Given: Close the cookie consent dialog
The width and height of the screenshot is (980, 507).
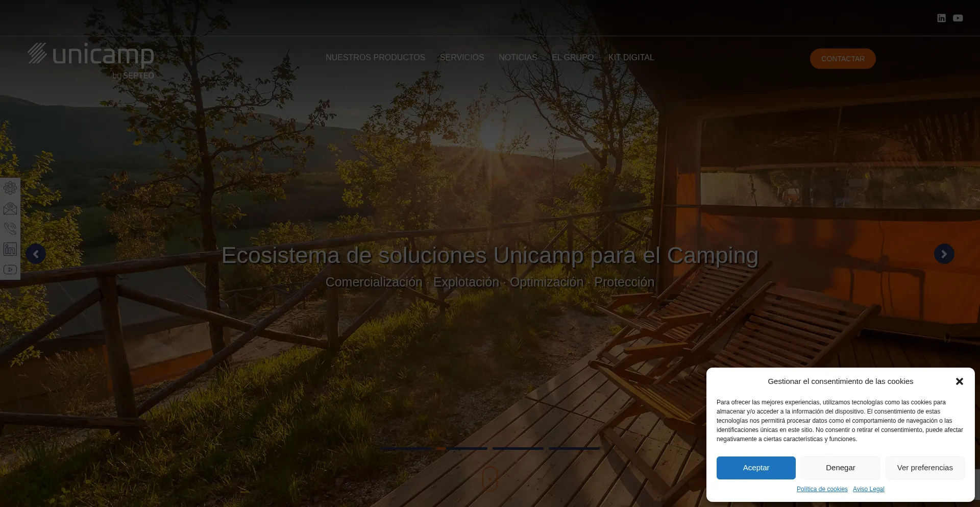Looking at the screenshot, I should pyautogui.click(x=959, y=381).
